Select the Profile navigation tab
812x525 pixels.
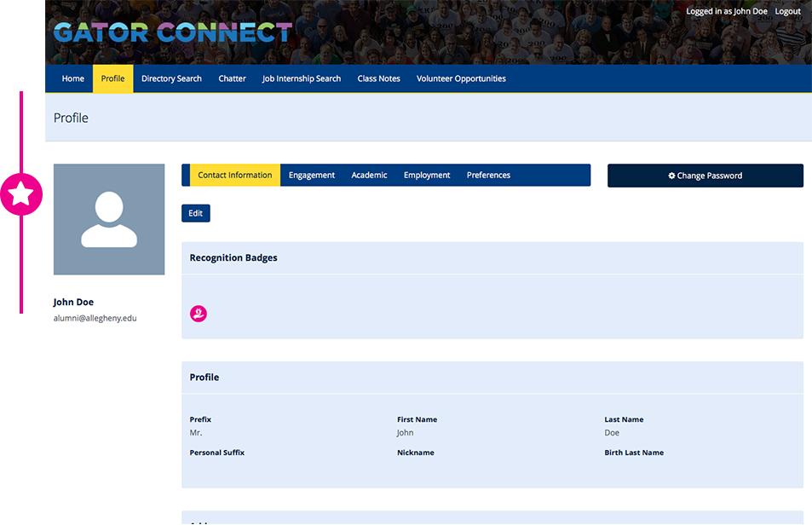(112, 78)
